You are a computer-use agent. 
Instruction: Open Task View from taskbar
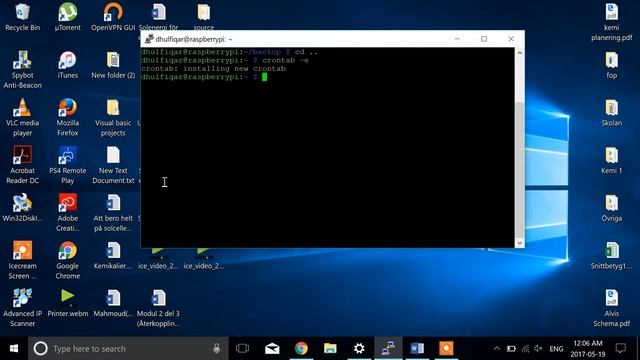click(242, 348)
